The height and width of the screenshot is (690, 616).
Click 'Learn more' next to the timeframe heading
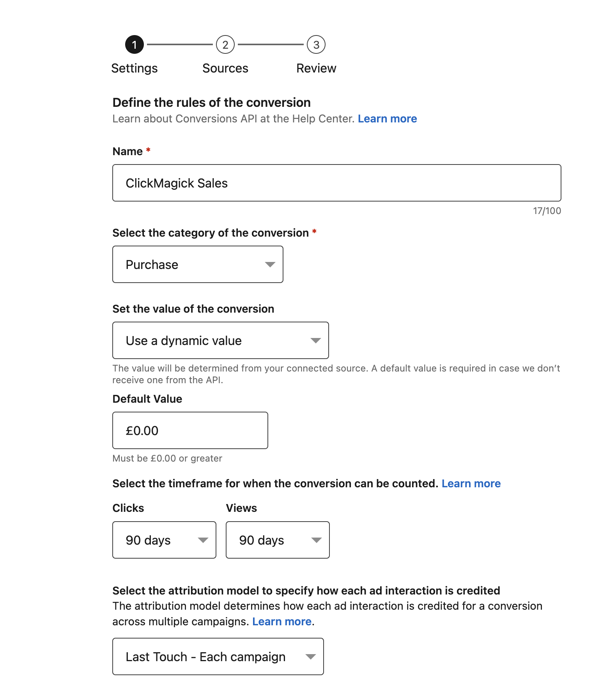[471, 484]
